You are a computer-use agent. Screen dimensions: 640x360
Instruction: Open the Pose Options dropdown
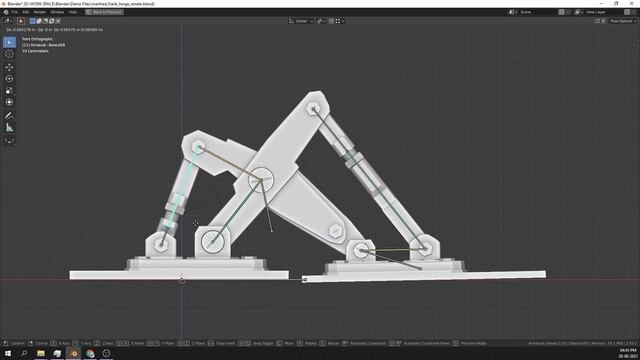[623, 21]
